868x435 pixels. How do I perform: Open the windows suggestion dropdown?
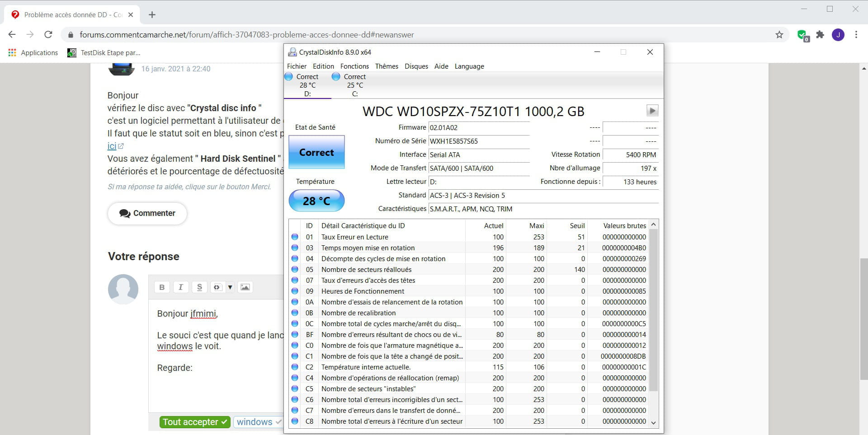tap(259, 422)
